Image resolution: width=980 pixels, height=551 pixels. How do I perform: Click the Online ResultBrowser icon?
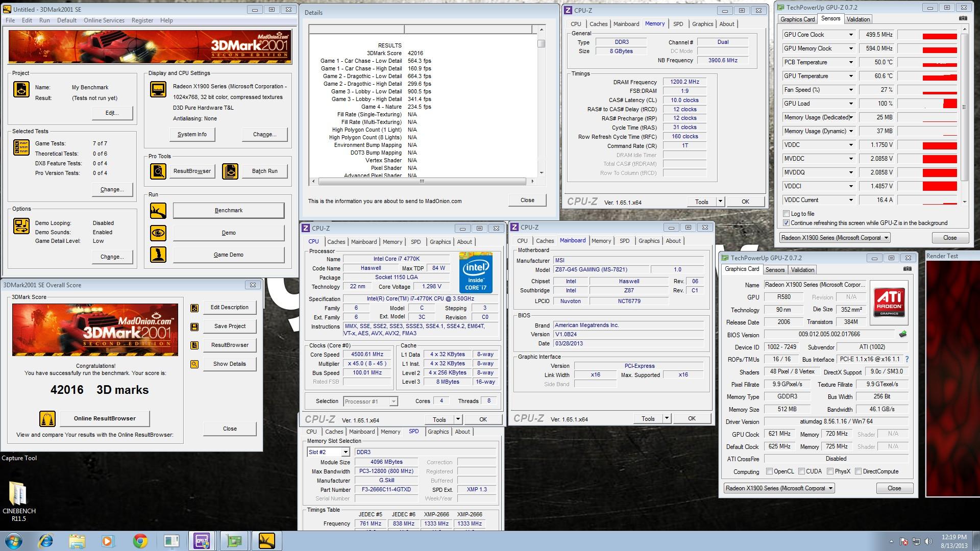pos(47,419)
